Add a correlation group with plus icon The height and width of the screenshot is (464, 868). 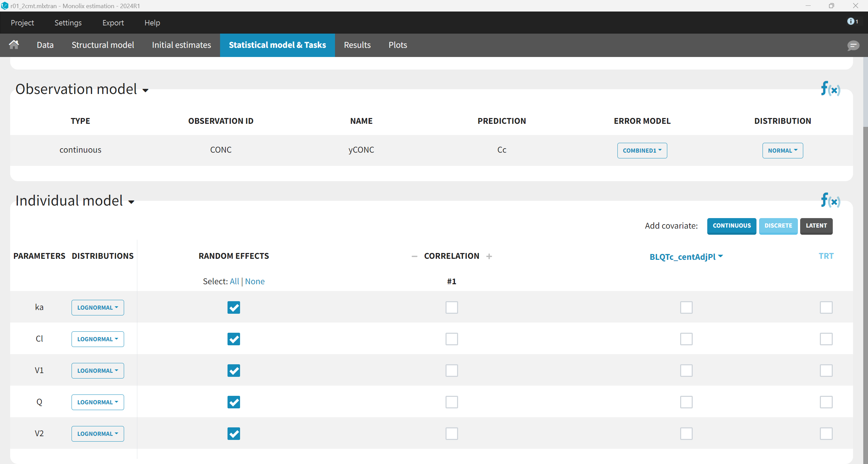489,256
